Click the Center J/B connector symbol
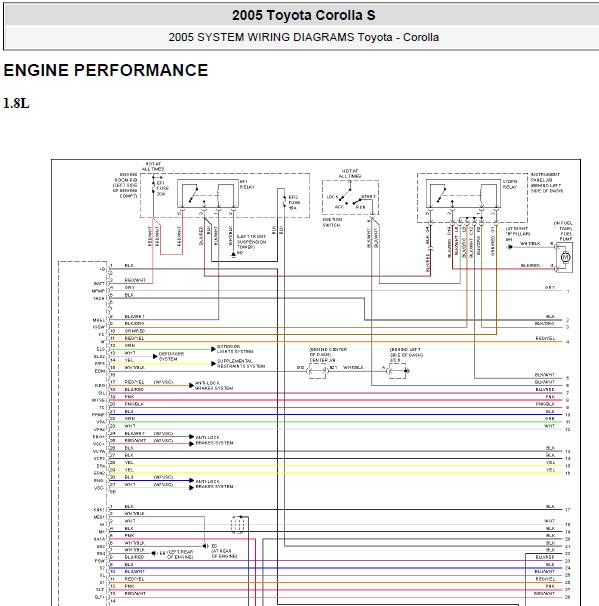Viewport: 599px width, 606px height. pos(317,371)
